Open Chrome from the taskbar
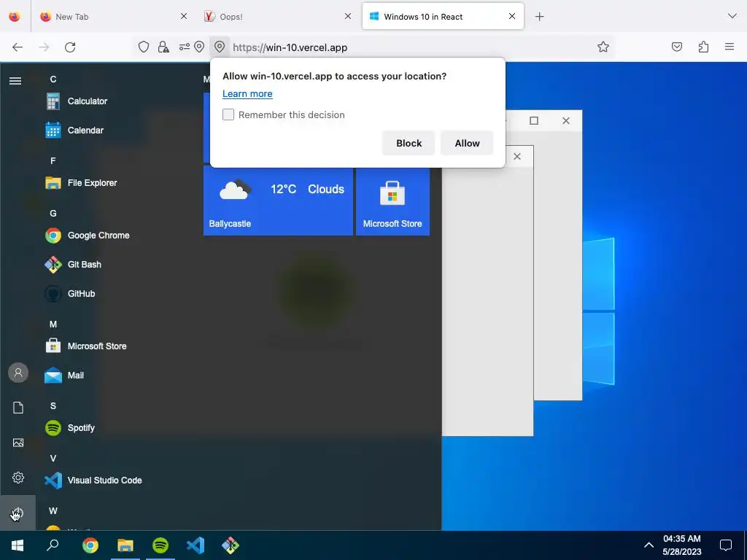The image size is (747, 560). click(90, 545)
